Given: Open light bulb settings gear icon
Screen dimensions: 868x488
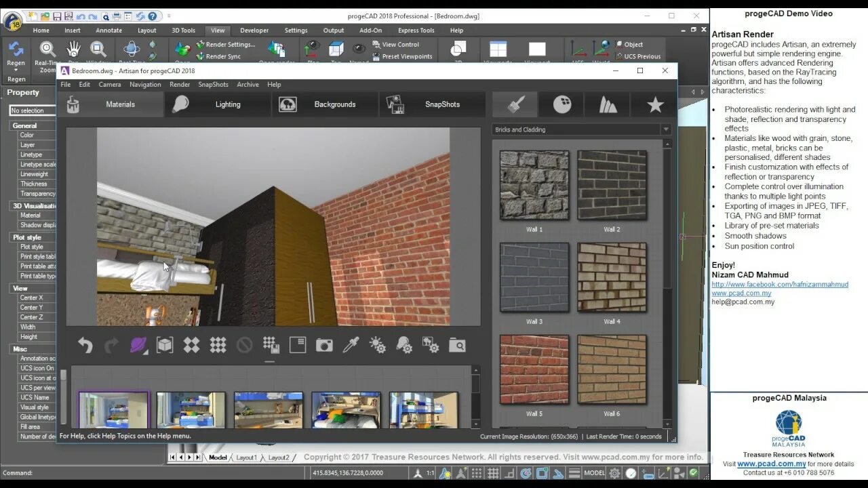Looking at the screenshot, I should click(x=404, y=346).
